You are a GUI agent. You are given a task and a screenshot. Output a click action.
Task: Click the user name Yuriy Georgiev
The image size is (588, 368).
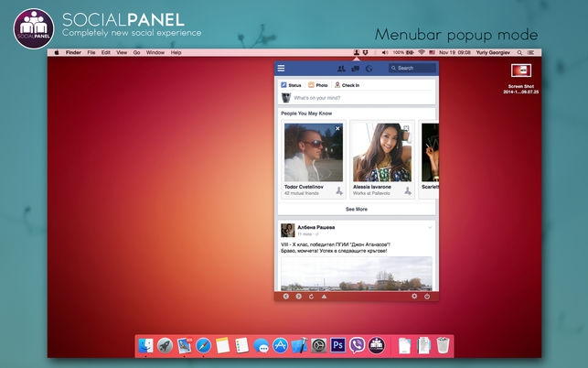tap(493, 52)
